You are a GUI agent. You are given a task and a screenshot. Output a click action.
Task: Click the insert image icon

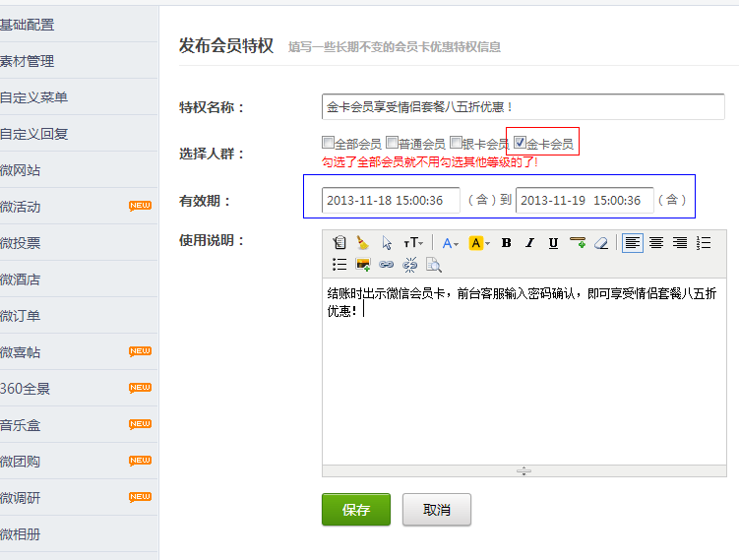363,265
